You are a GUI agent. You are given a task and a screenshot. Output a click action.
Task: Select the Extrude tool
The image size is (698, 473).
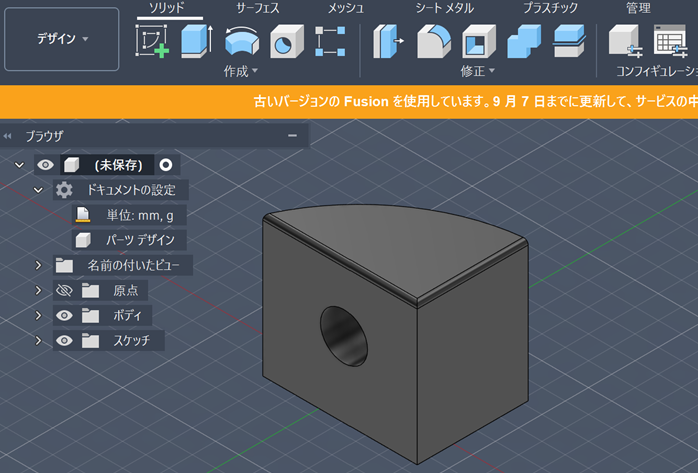197,41
